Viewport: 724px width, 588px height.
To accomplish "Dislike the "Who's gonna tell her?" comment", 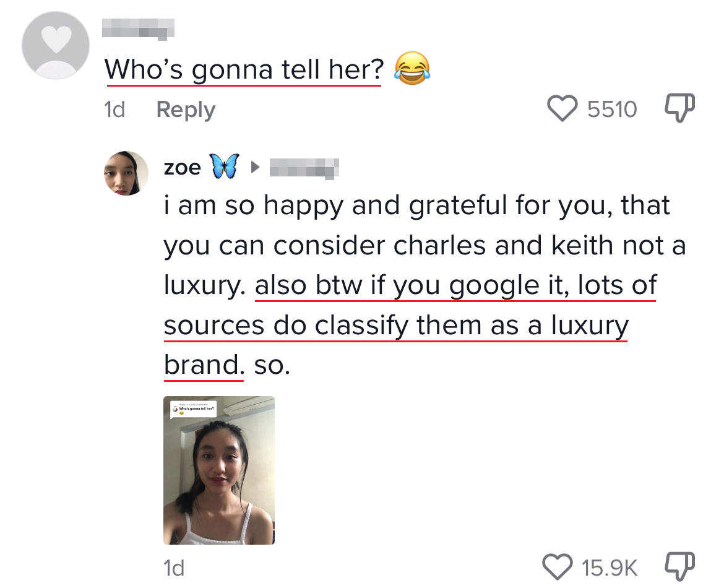I will point(680,109).
